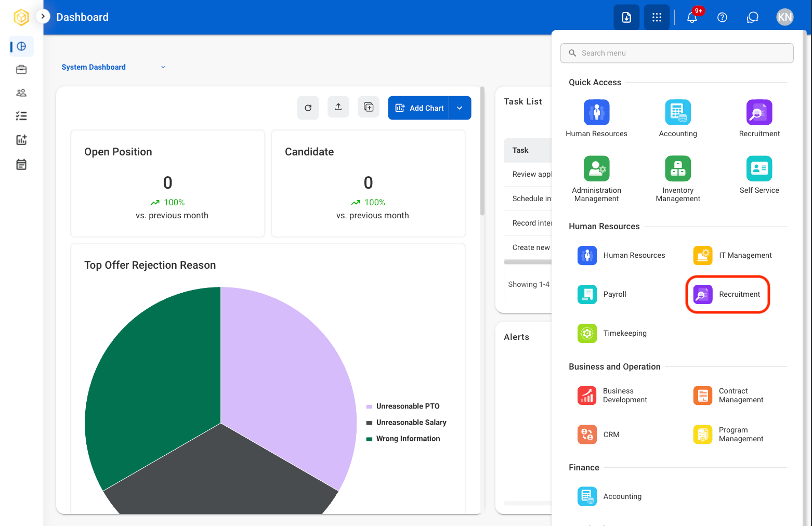Viewport: 812px width, 526px height.
Task: Click the Task List horizontal scrollbar
Action: coord(528,262)
